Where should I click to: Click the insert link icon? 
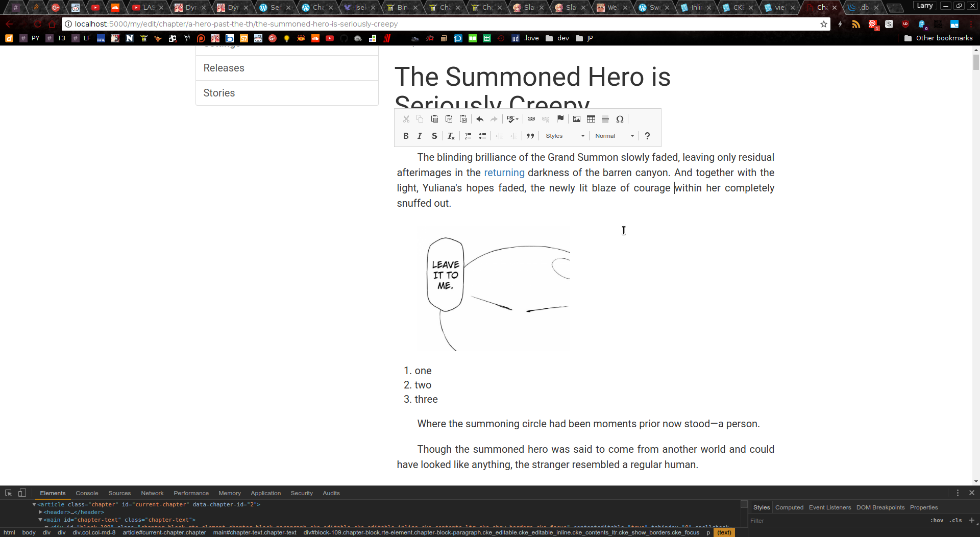(x=531, y=119)
